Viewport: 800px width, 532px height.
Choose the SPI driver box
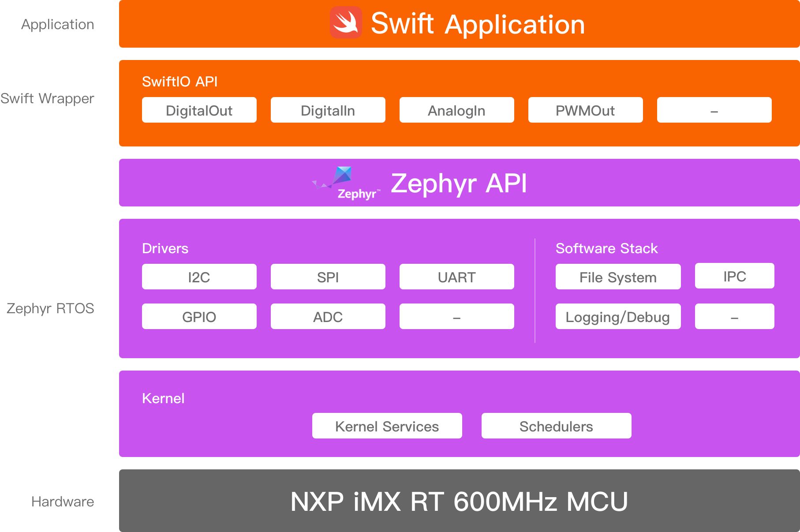(328, 277)
